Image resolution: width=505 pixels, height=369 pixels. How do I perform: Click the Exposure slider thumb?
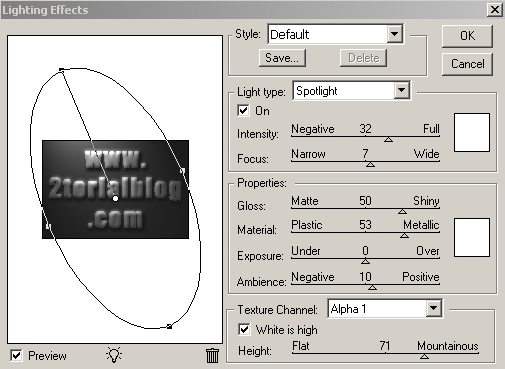pos(365,261)
